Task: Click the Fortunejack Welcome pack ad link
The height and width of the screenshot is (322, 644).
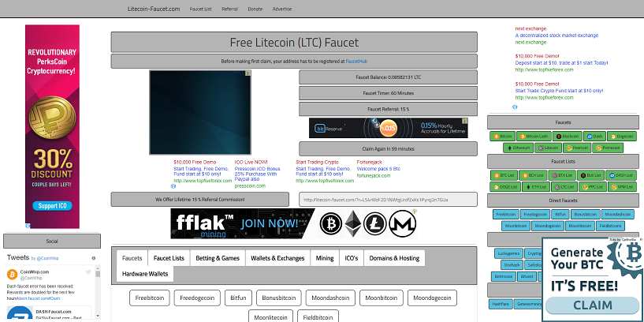Action: 378,169
